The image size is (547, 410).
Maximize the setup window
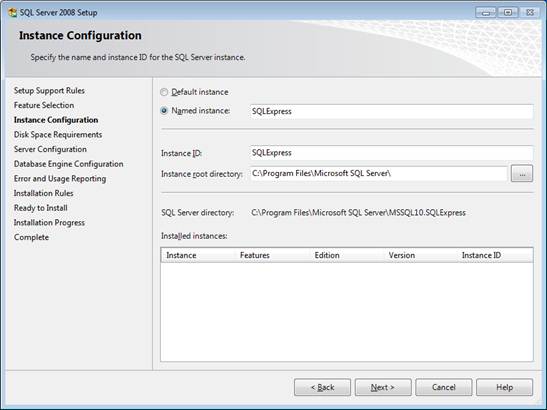point(508,13)
